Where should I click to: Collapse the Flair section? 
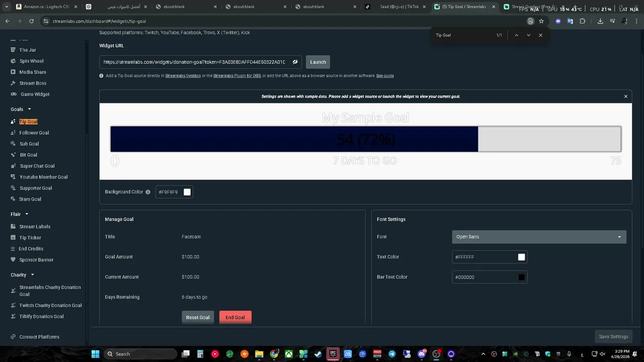pyautogui.click(x=27, y=214)
